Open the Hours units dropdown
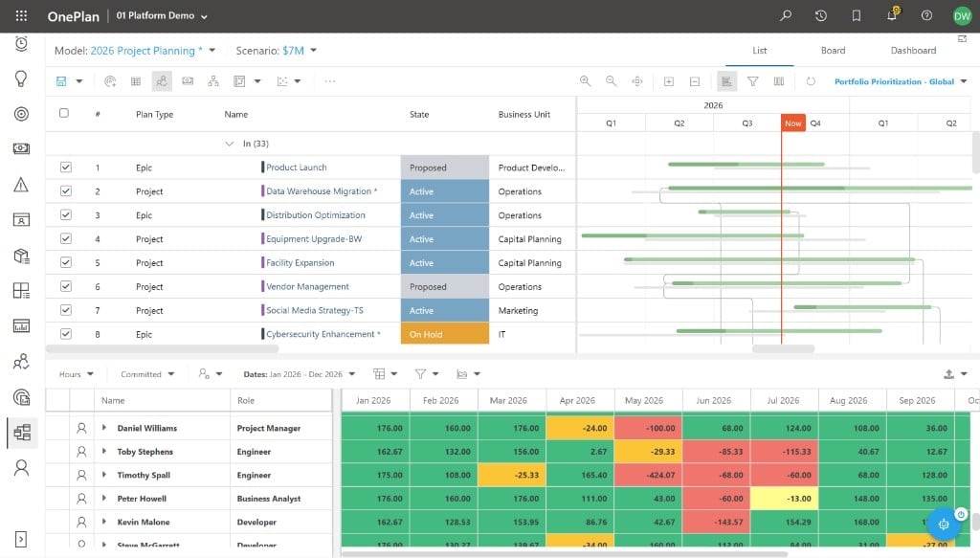 coord(77,374)
